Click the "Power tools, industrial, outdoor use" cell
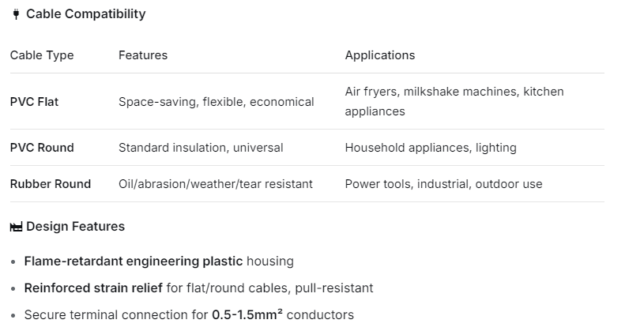The height and width of the screenshot is (331, 644). (443, 184)
